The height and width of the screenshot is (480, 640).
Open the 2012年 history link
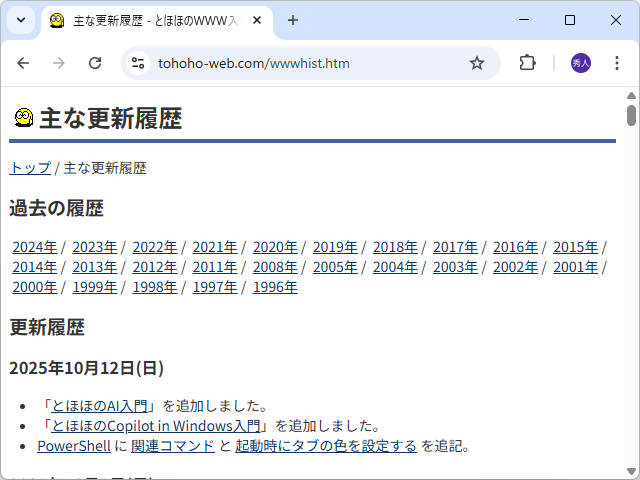click(x=155, y=267)
